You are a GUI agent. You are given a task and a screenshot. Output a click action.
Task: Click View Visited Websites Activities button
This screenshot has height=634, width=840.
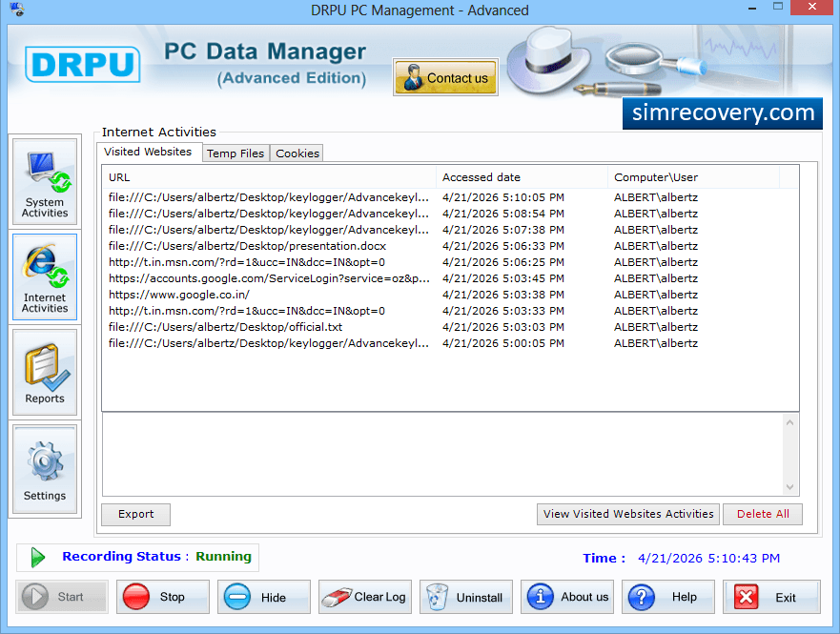click(628, 514)
